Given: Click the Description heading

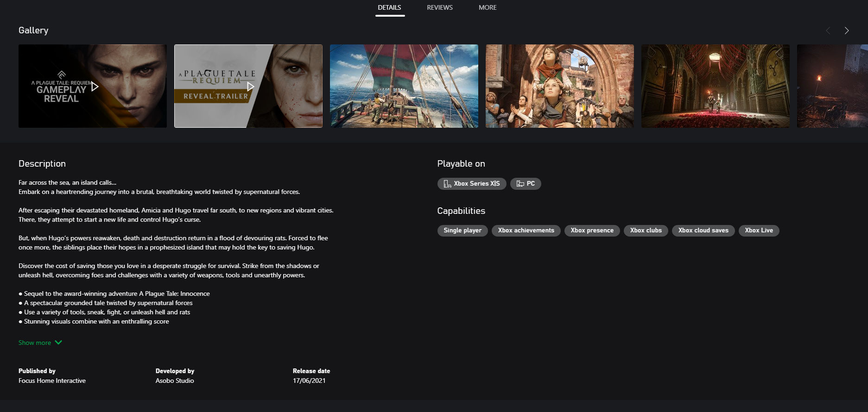Looking at the screenshot, I should coord(42,164).
